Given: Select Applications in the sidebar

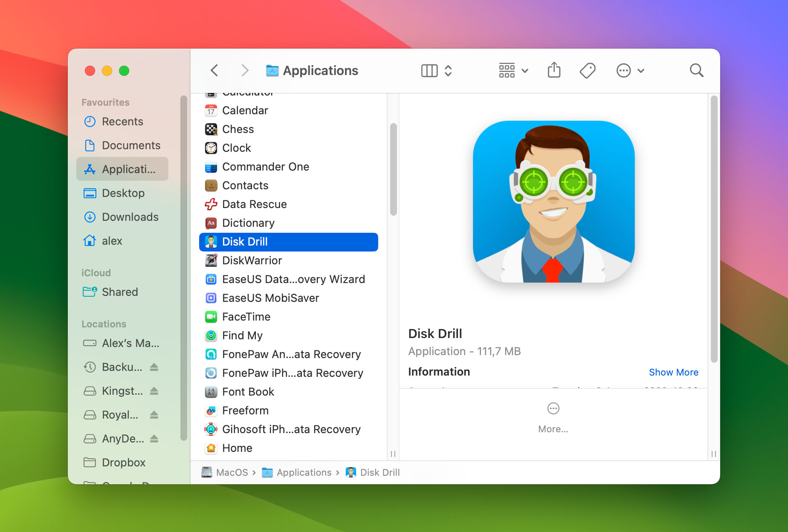Looking at the screenshot, I should pyautogui.click(x=122, y=169).
